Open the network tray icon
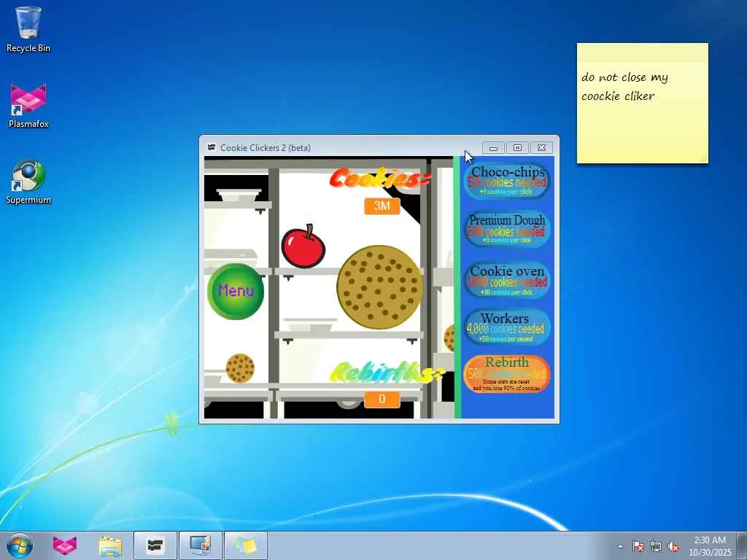Image resolution: width=747 pixels, height=560 pixels. (656, 546)
